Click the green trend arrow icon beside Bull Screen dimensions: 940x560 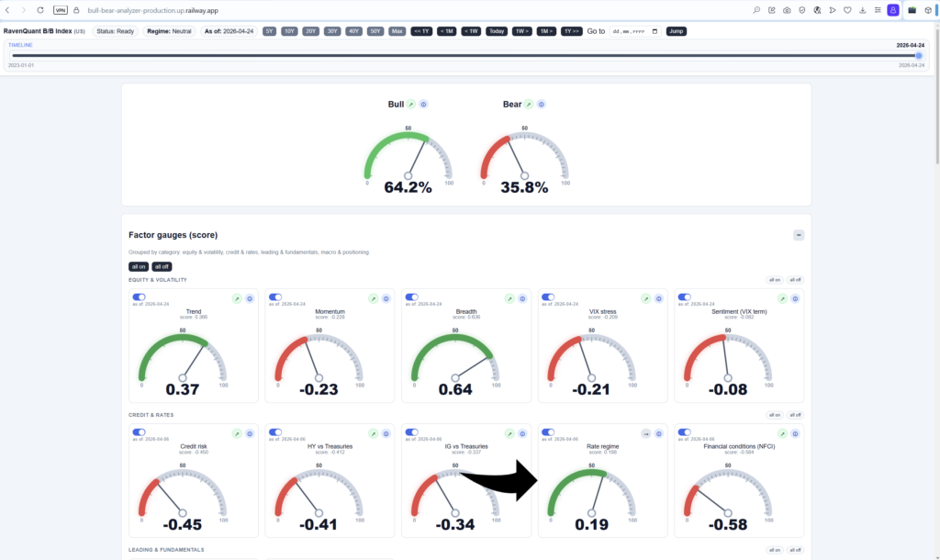click(411, 105)
